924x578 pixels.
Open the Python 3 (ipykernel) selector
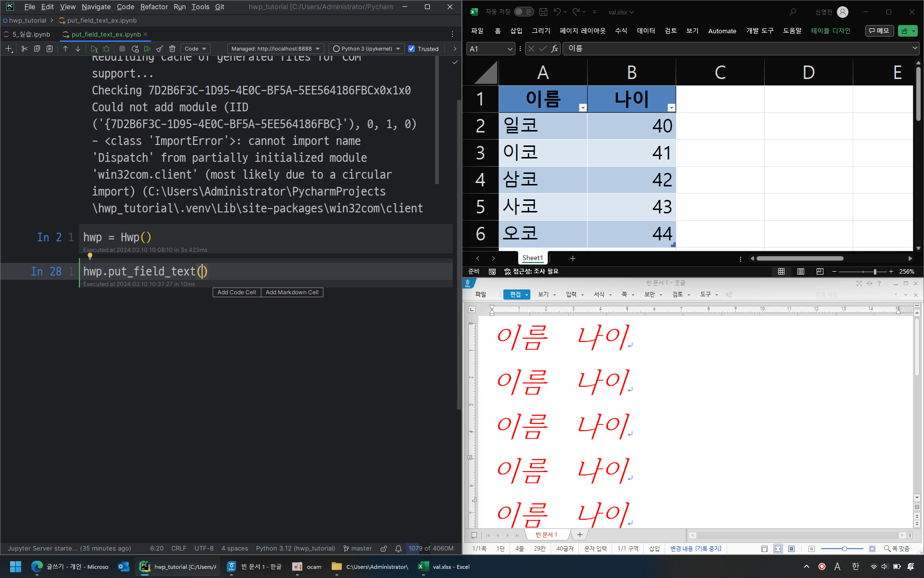pos(366,49)
